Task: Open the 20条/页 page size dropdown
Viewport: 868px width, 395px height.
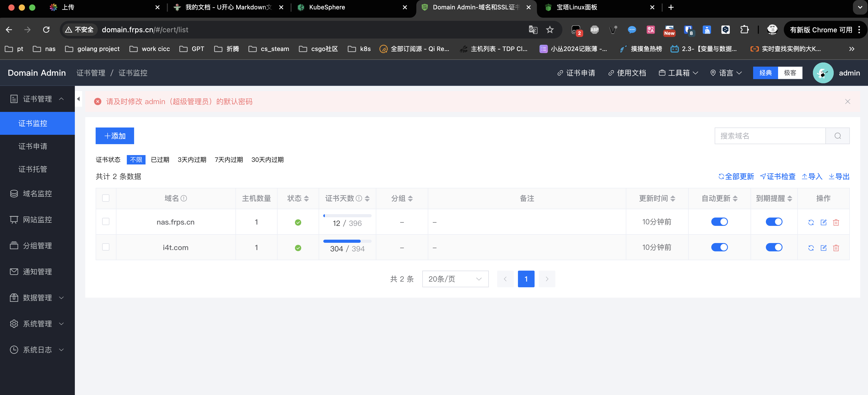Action: tap(455, 279)
